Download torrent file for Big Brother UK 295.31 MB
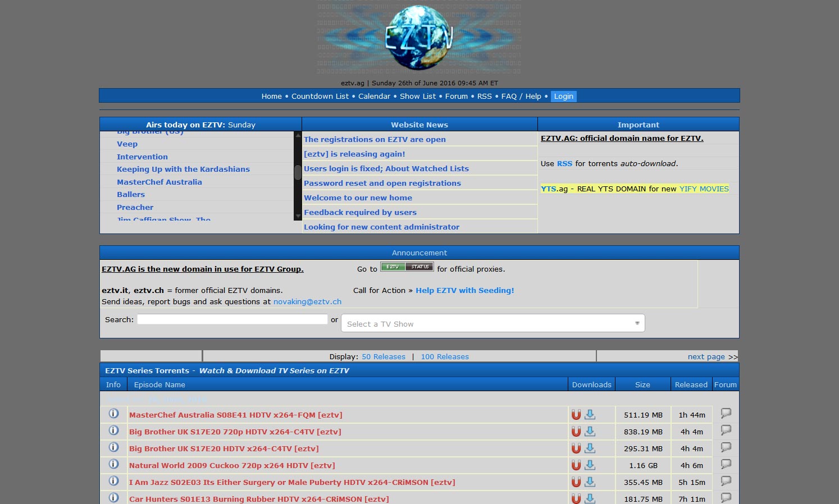This screenshot has height=504, width=839. click(590, 448)
